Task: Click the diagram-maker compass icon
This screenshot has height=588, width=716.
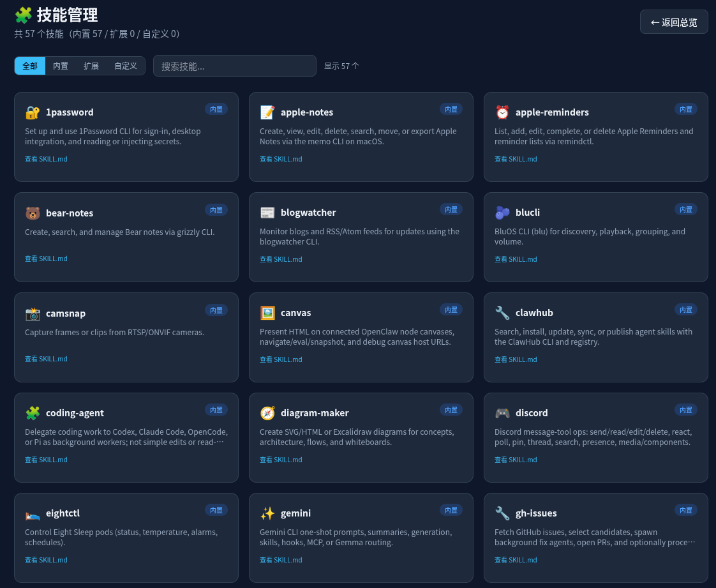Action: point(267,413)
